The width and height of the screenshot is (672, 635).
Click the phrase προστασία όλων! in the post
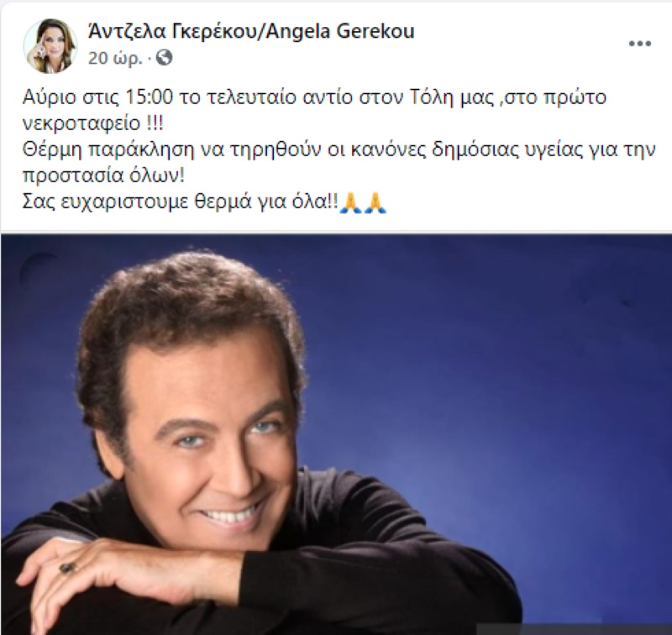103,176
